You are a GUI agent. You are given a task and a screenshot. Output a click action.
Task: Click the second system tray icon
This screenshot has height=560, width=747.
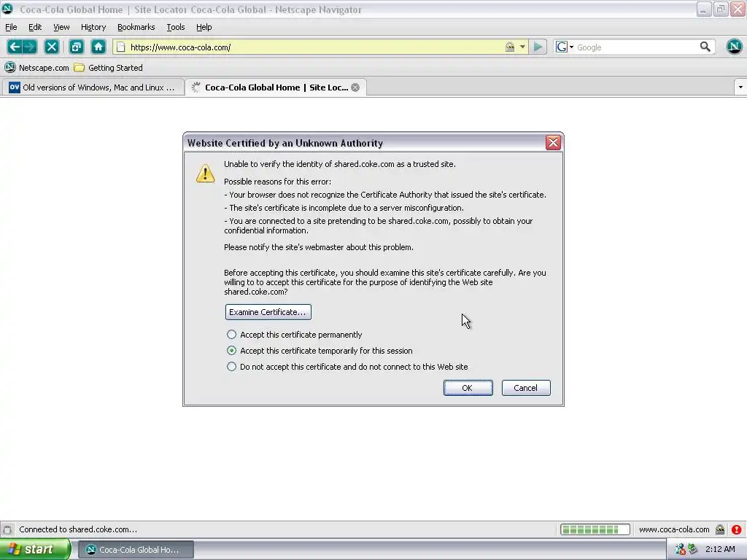(693, 550)
